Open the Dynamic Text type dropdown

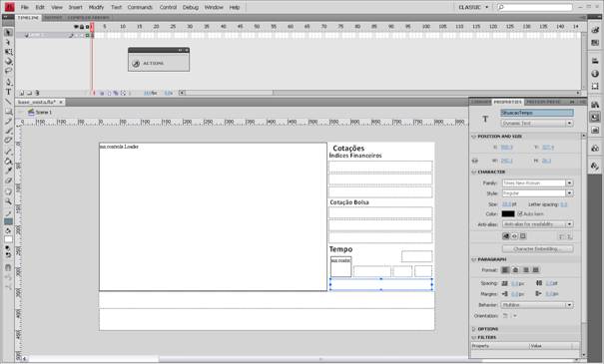[x=537, y=123]
